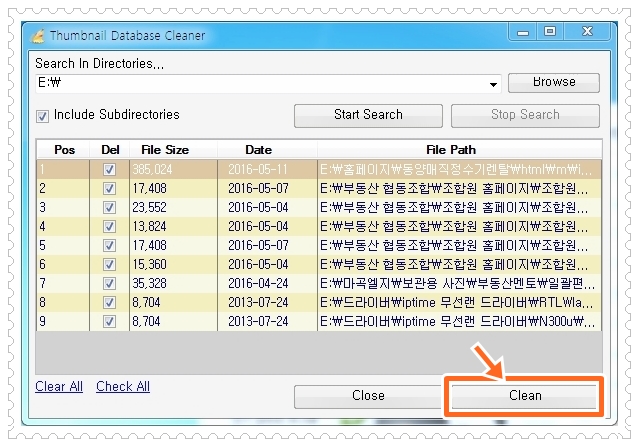Viewport: 639px width, 447px height.
Task: Click the Clear All link
Action: [59, 386]
